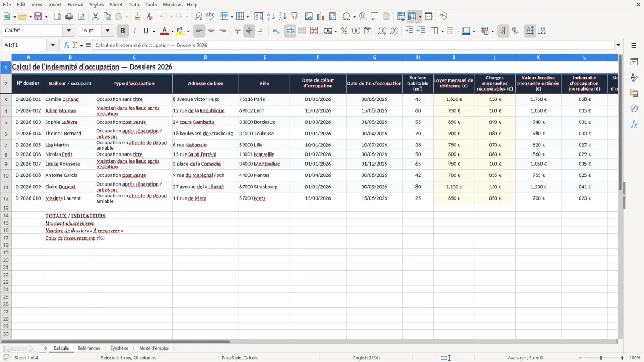Open the sidebar Navigator compass icon
Viewport: 644px width, 362px height.
tap(634, 108)
